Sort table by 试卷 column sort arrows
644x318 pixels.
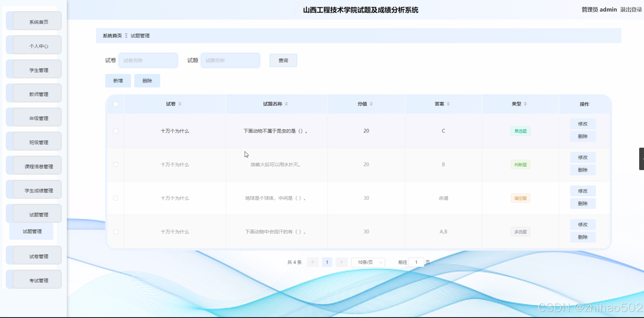click(x=180, y=104)
